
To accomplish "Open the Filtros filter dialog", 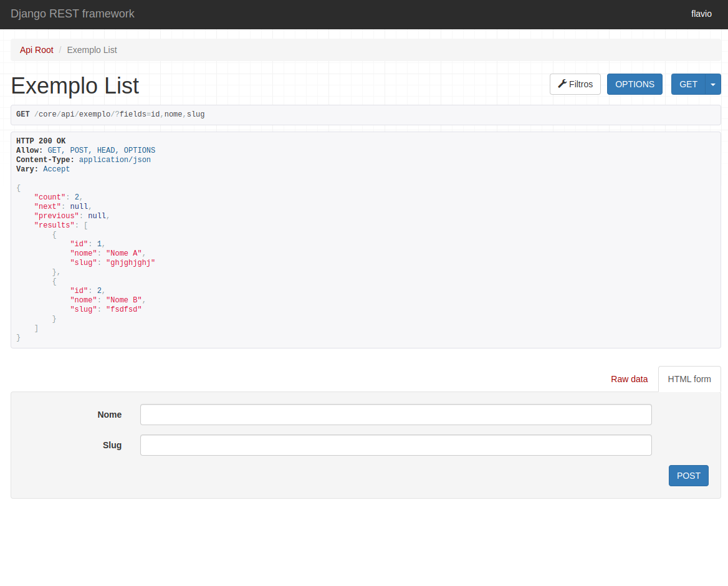I will pos(575,84).
